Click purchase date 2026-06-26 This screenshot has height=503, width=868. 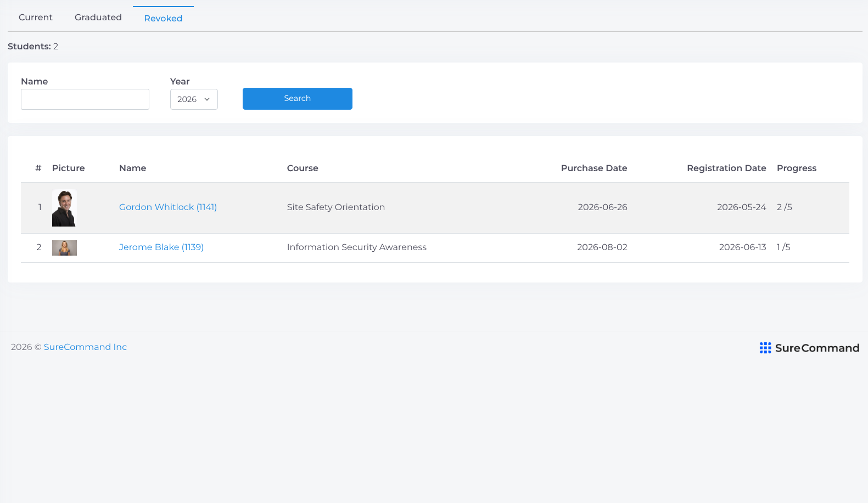(602, 207)
